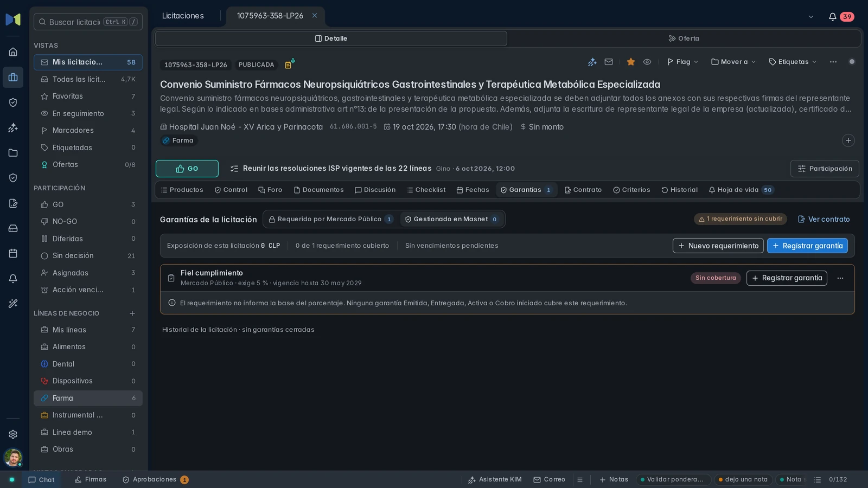
Task: Click the clipboard icon next to PUBLICADA
Action: tap(289, 65)
